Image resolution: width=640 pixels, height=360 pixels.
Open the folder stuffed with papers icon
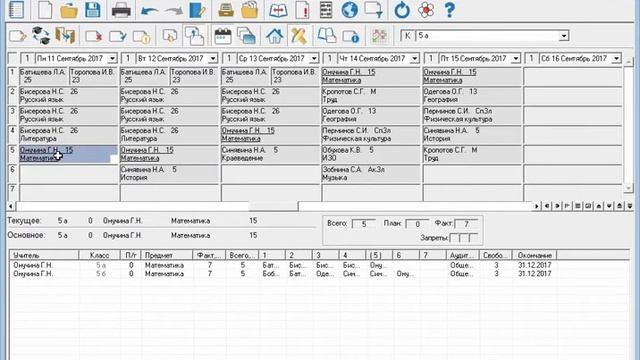249,10
